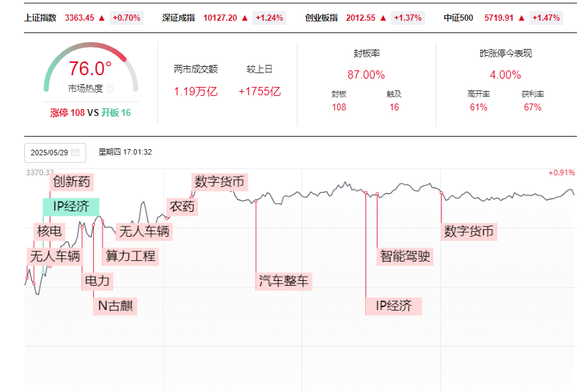Click the 封板率 87.00% figure
Image resolution: width=588 pixels, height=392 pixels.
tap(366, 75)
